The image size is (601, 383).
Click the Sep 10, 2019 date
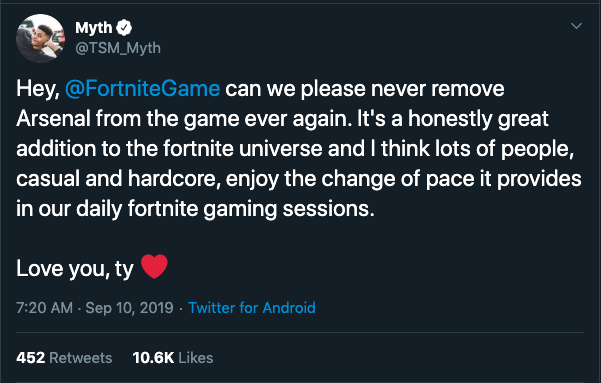coord(130,308)
